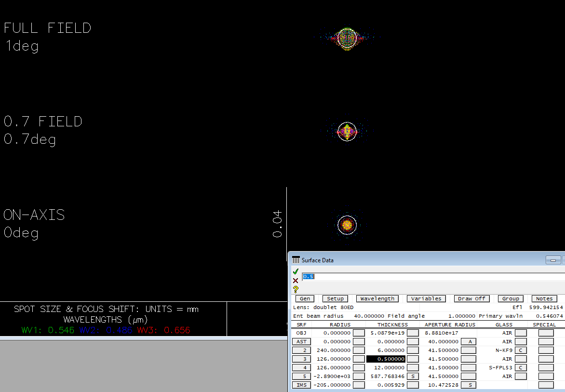
Task: Open the Notes button
Action: click(544, 298)
